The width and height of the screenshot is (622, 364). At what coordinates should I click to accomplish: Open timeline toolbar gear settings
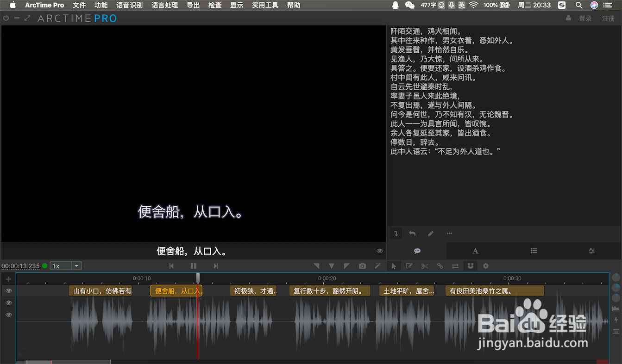tap(486, 266)
